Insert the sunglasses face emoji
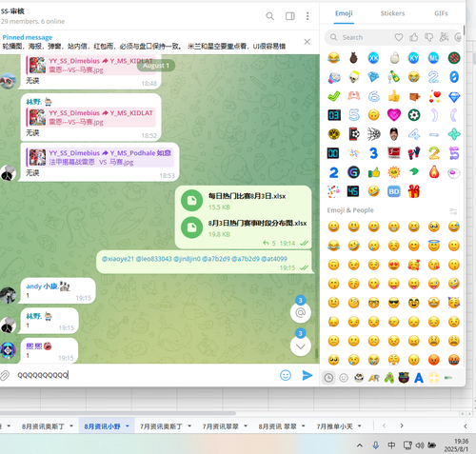Screen dimensions: 476x454 (394, 303)
